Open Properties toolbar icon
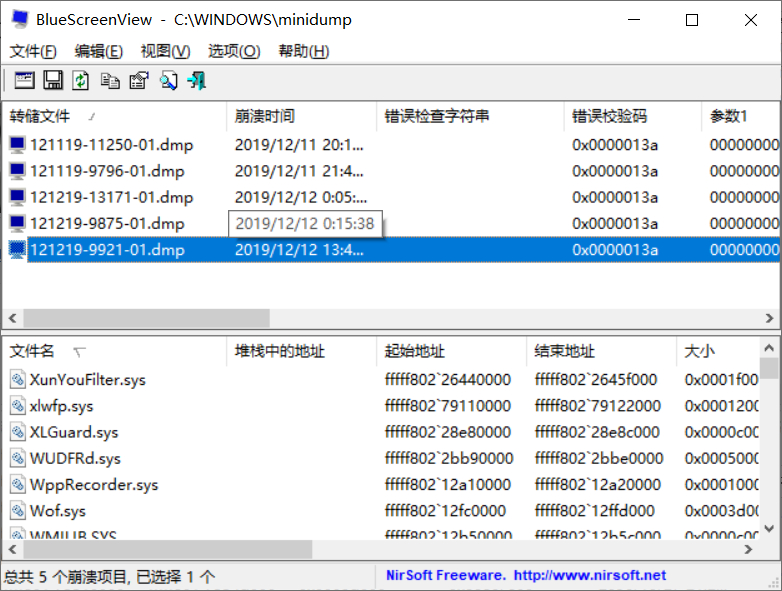Screen dimensions: 782x591 [139, 80]
